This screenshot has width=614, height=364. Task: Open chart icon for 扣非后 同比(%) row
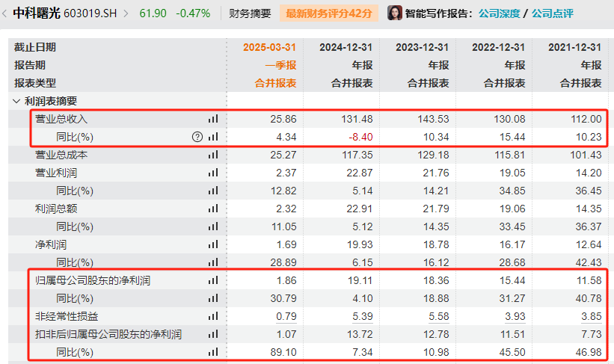[x=213, y=352]
